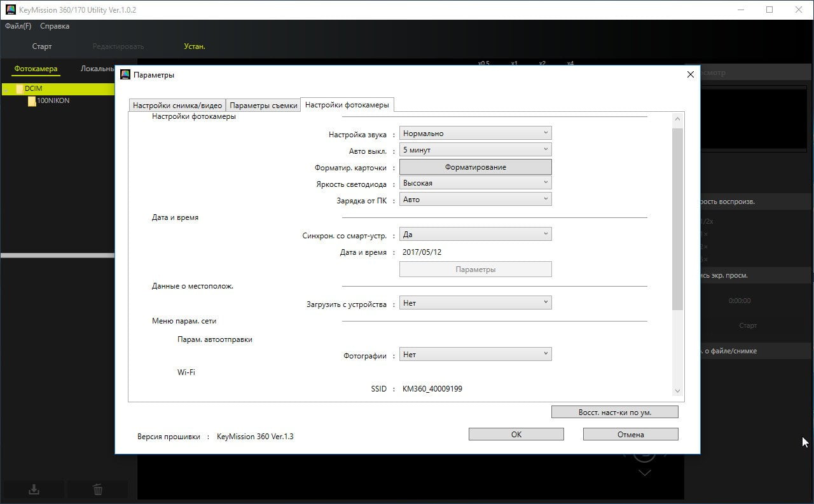
Task: Switch to Настройки снимка/видео tab
Action: (x=177, y=106)
